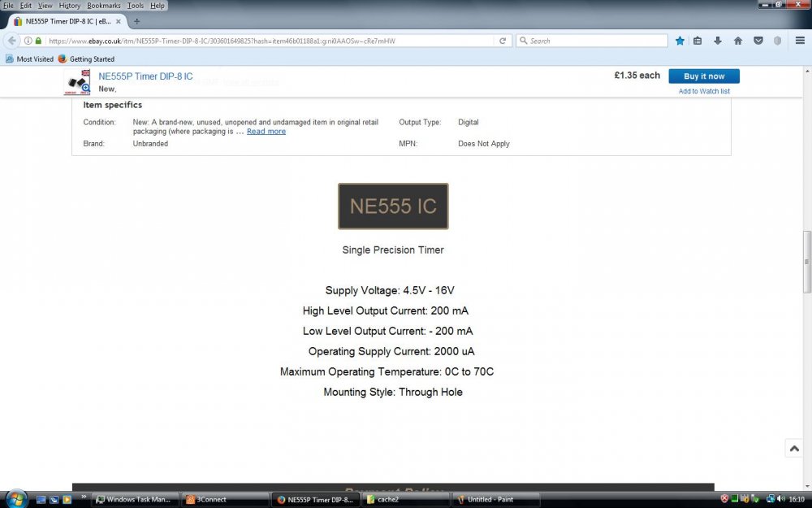The image size is (812, 508).
Task: Open the Getting Started bookmark
Action: [87, 59]
